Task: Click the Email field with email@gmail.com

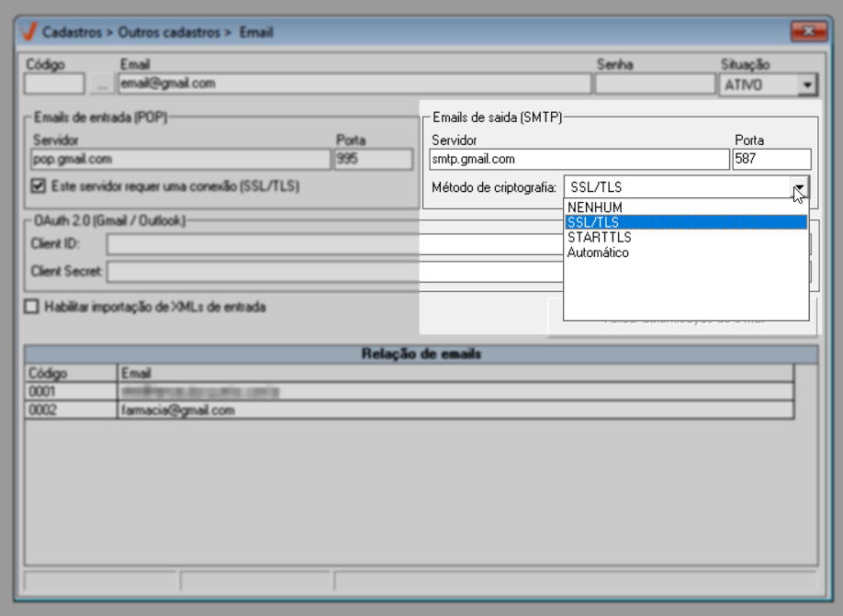Action: coord(354,84)
